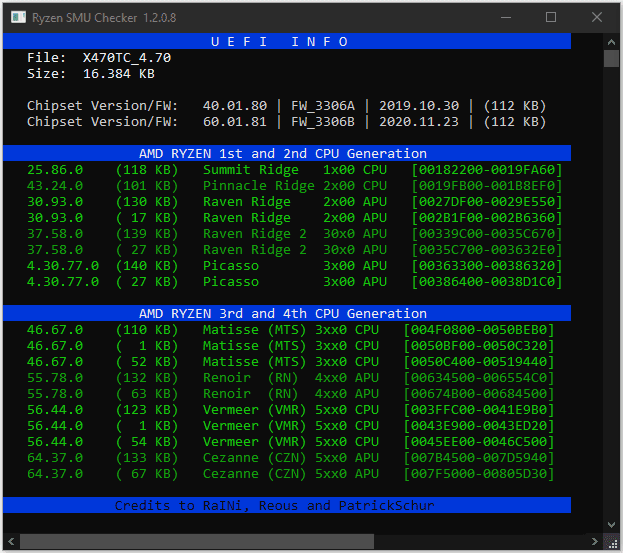Click the date 2019.10.30
Viewport: 623px width, 553px height.
point(419,106)
